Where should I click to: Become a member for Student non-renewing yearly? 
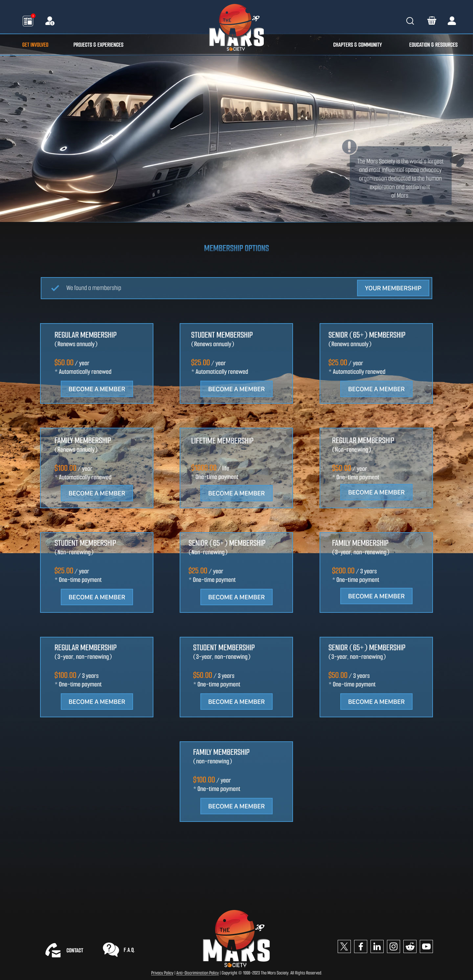pos(97,597)
